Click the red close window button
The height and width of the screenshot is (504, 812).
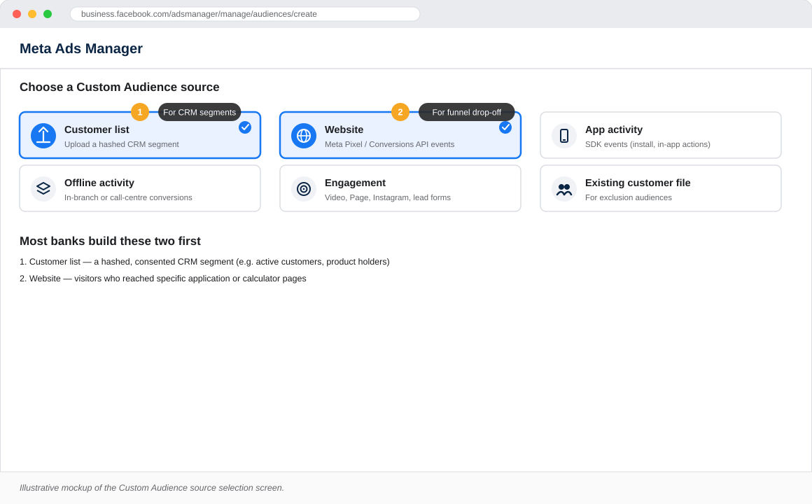click(x=17, y=14)
